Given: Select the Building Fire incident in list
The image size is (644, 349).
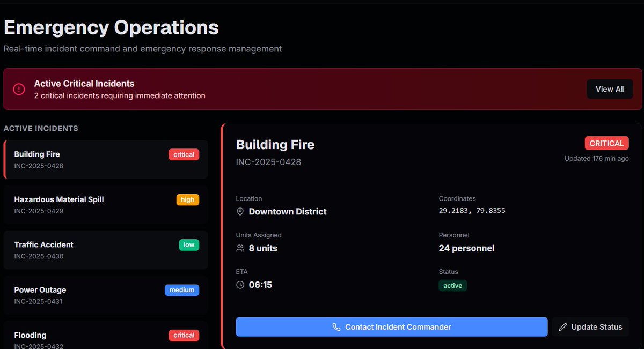Looking at the screenshot, I should click(106, 159).
